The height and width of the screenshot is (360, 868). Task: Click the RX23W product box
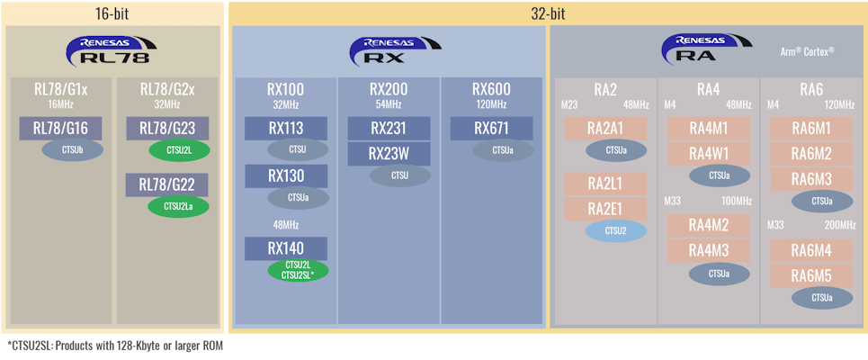tap(389, 154)
